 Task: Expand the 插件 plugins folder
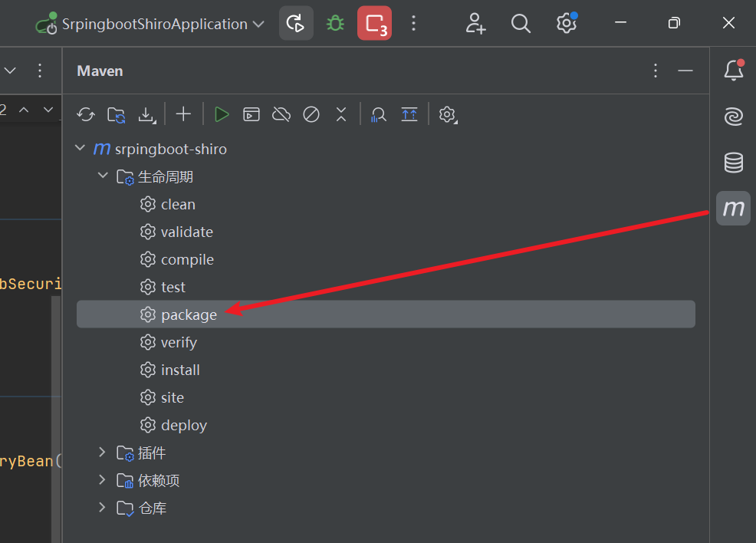[102, 452]
